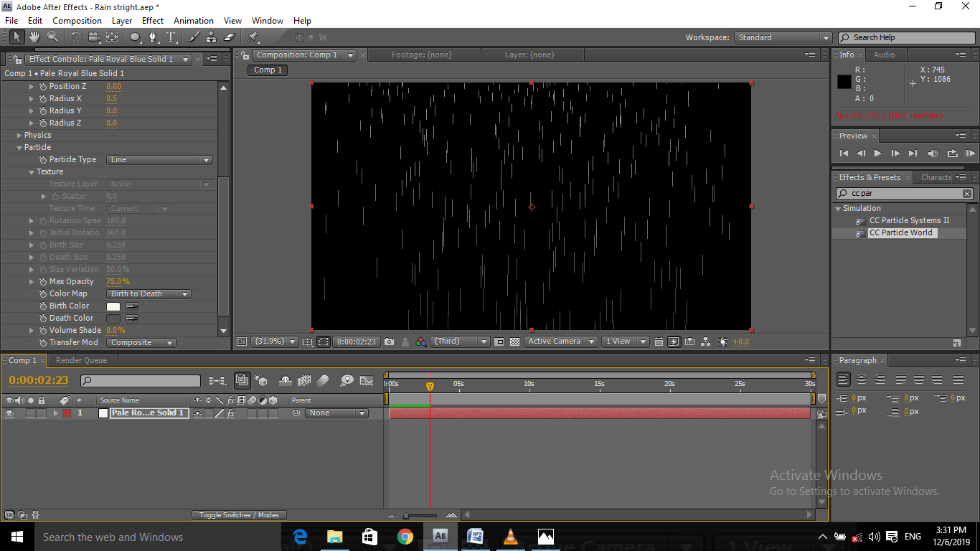Screen dimensions: 980x551
Task: Apply the CC Particle Systems II effect
Action: 909,221
